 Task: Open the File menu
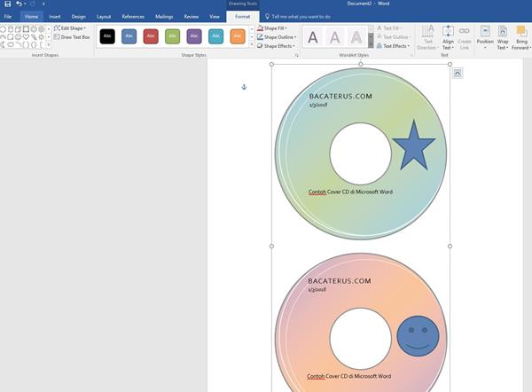point(8,17)
